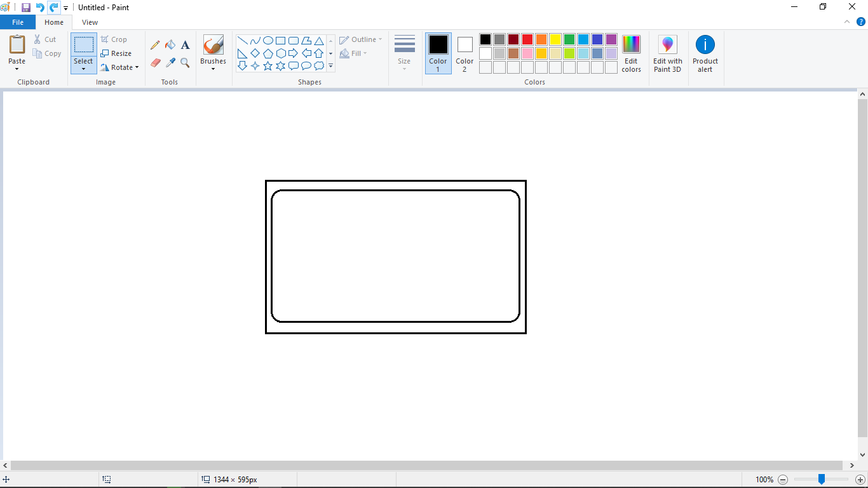Image resolution: width=868 pixels, height=488 pixels.
Task: Open Edit colors dialog
Action: coord(631,53)
